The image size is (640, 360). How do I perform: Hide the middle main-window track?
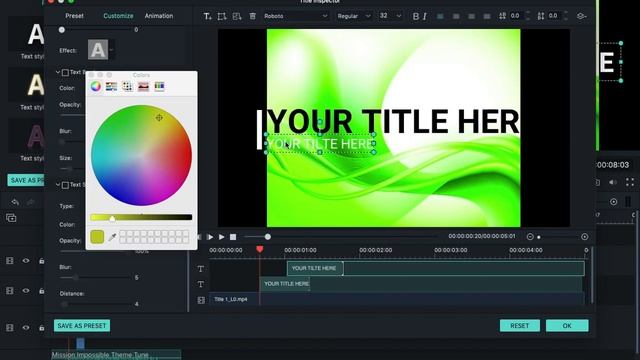click(x=26, y=291)
